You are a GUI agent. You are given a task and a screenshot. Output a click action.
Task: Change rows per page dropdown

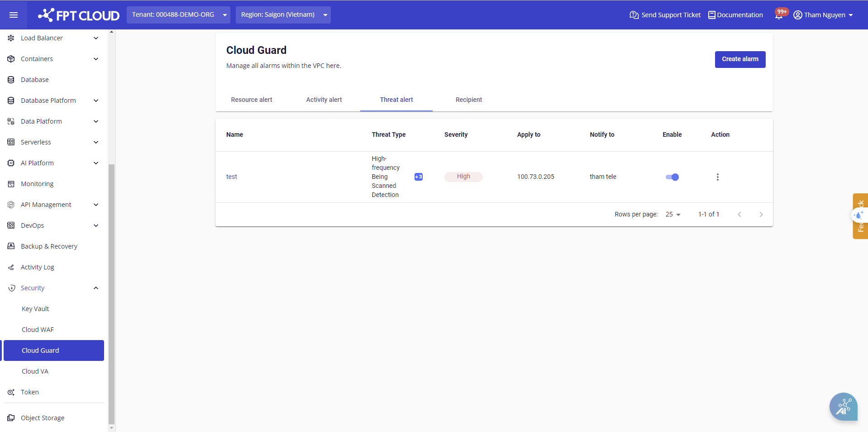(x=673, y=214)
